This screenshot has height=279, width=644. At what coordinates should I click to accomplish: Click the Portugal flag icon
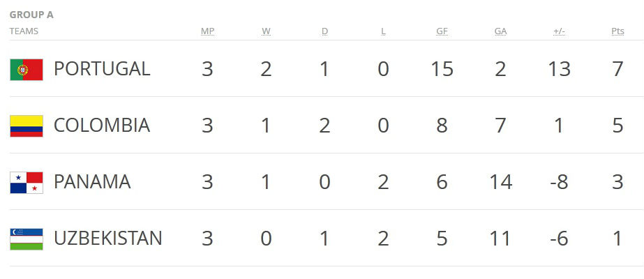pyautogui.click(x=27, y=69)
